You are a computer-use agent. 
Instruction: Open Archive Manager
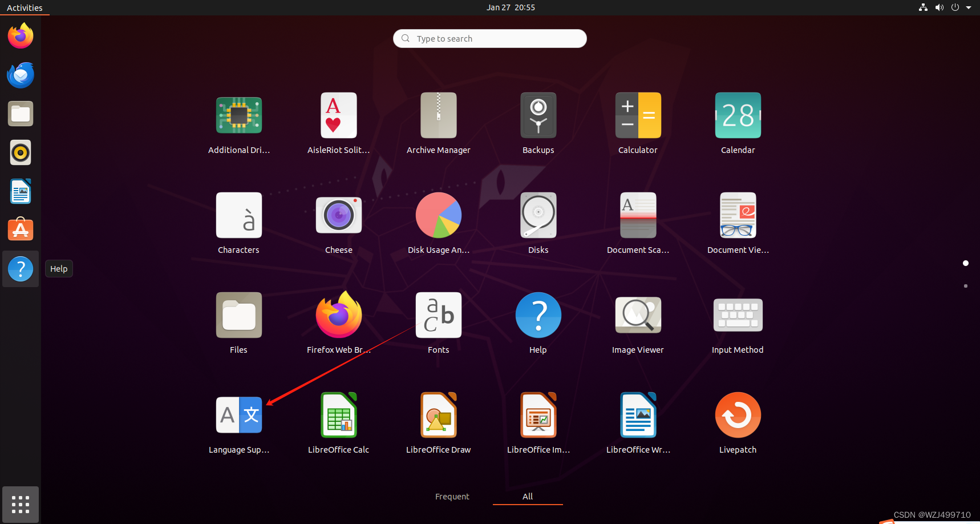[439, 116]
